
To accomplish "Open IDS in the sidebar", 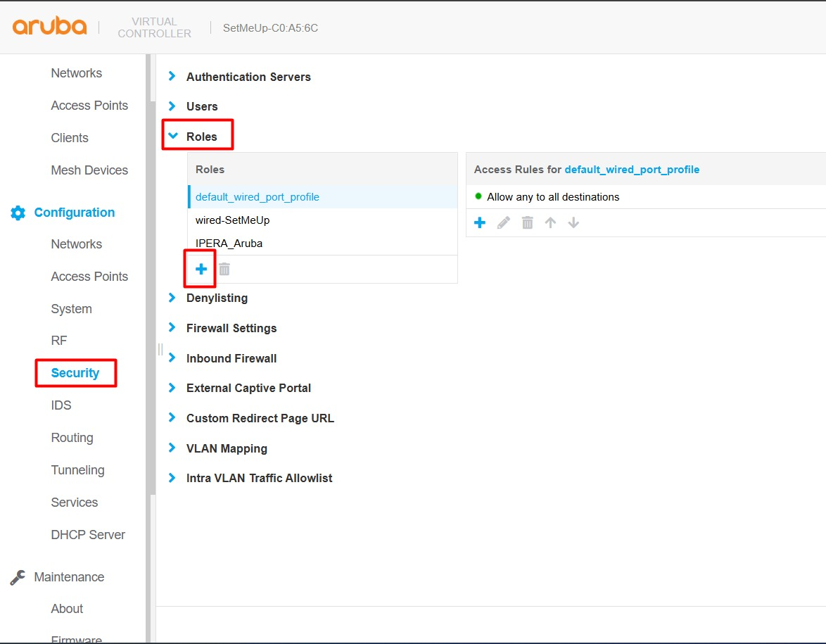I will (x=61, y=405).
